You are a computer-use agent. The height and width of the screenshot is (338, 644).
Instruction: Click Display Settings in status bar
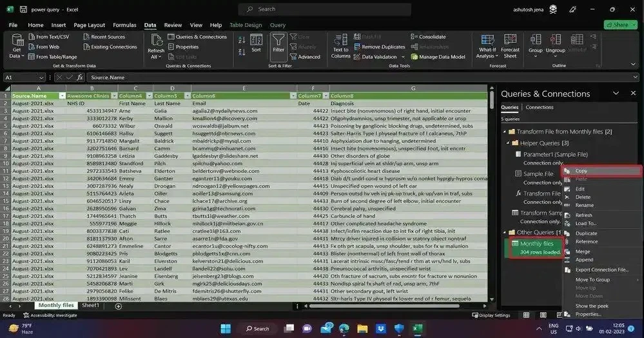click(491, 315)
